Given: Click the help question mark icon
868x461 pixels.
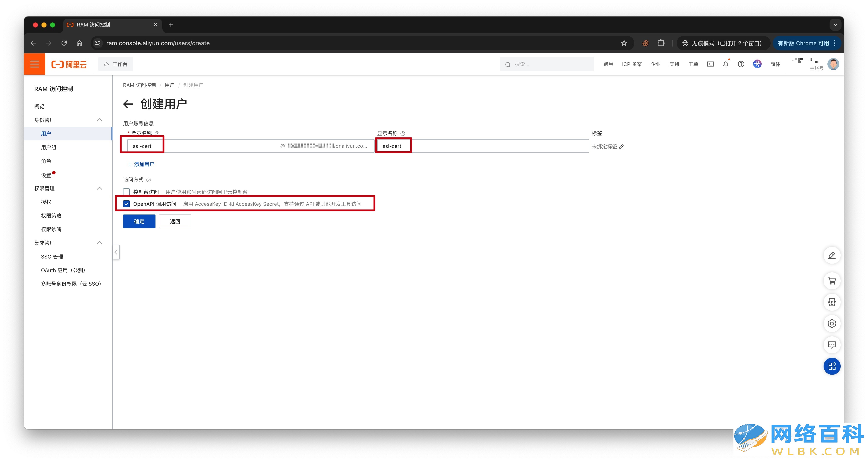Looking at the screenshot, I should (741, 64).
